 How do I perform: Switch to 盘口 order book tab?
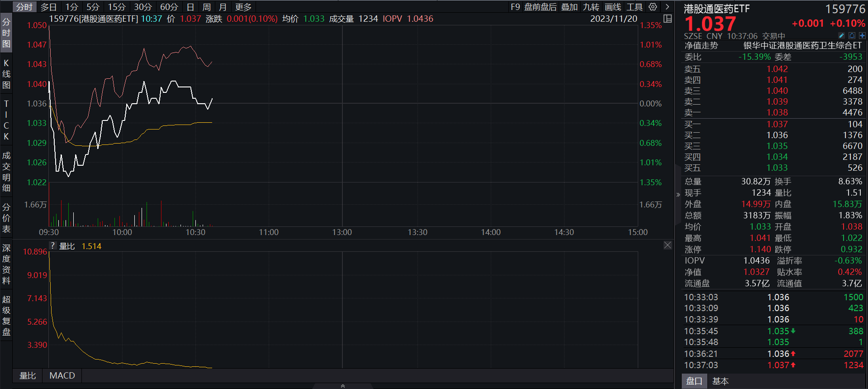[x=694, y=381]
